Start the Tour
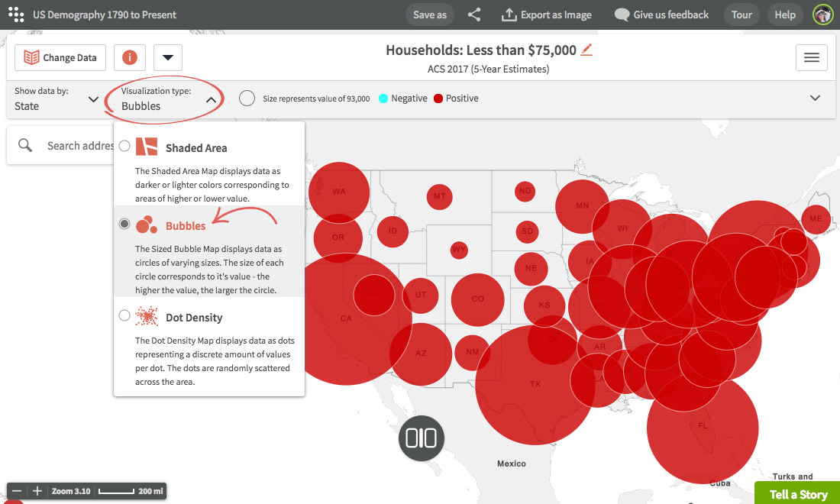840x504 pixels. click(741, 15)
